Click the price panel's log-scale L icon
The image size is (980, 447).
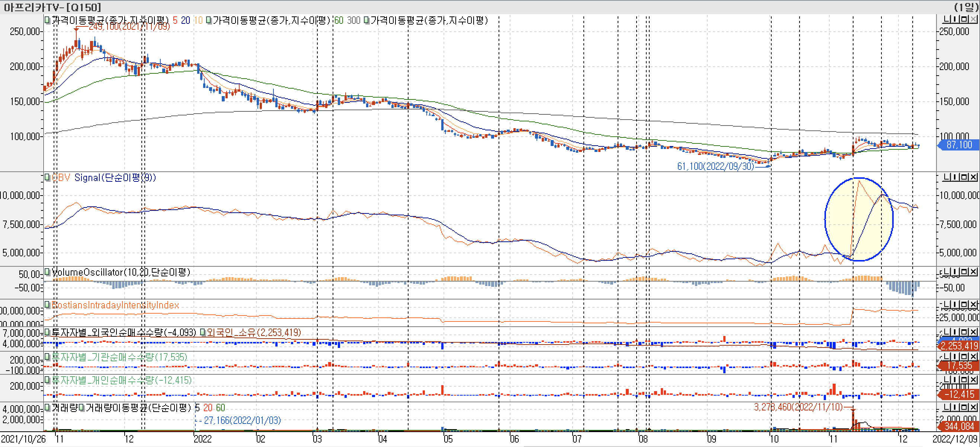click(x=946, y=19)
